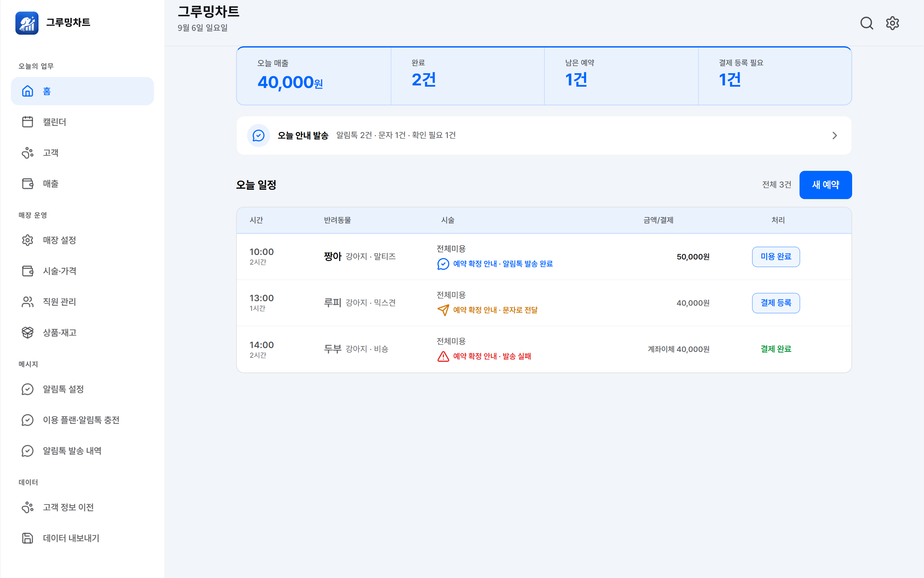Click 계좌이체 40,000원 amount cell

pyautogui.click(x=679, y=349)
